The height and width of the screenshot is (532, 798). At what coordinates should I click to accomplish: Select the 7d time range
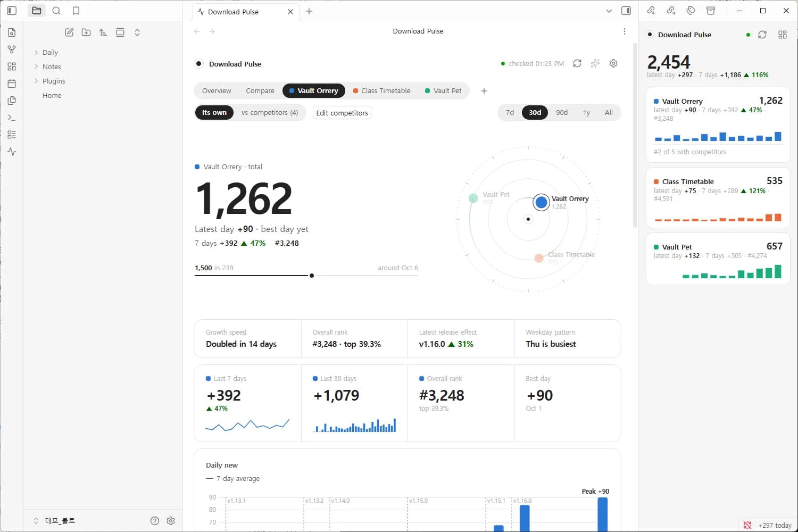pos(510,112)
